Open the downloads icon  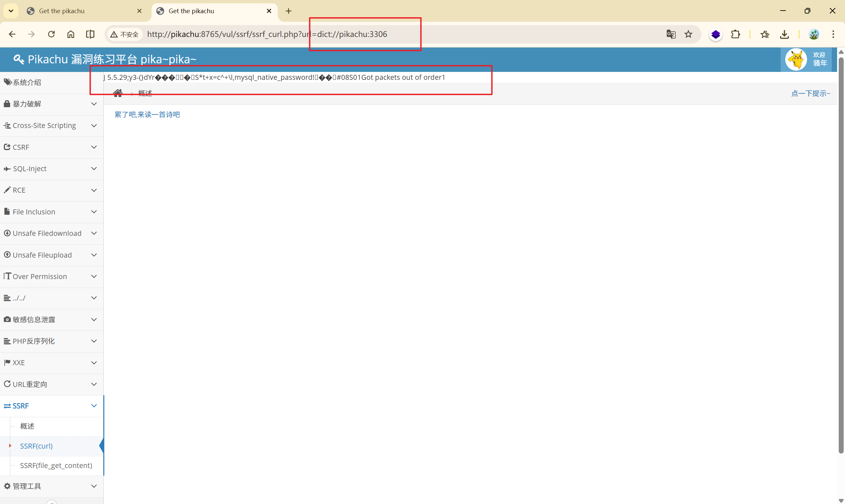tap(784, 34)
